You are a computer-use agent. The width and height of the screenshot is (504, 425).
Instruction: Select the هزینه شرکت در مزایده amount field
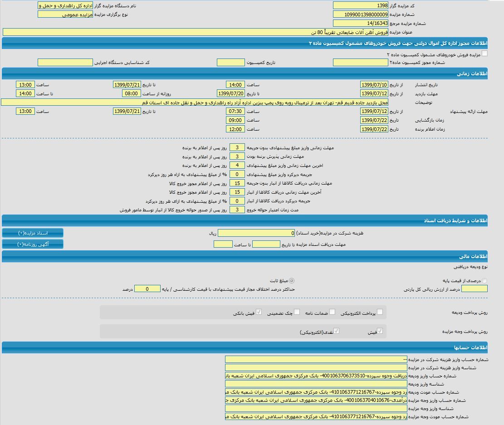click(256, 233)
